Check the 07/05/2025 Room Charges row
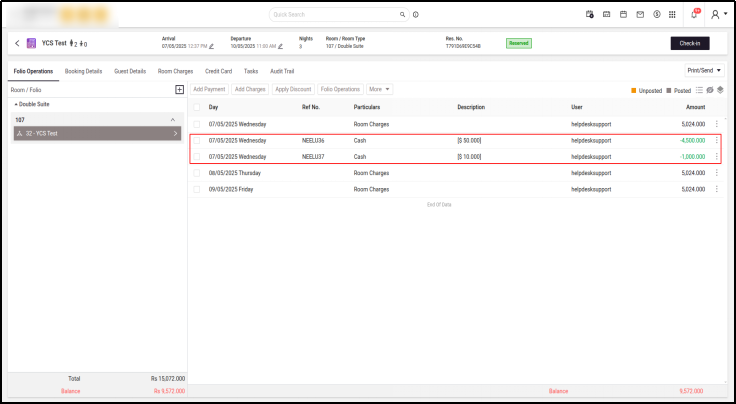Image resolution: width=736 pixels, height=404 pixels. pyautogui.click(x=197, y=124)
